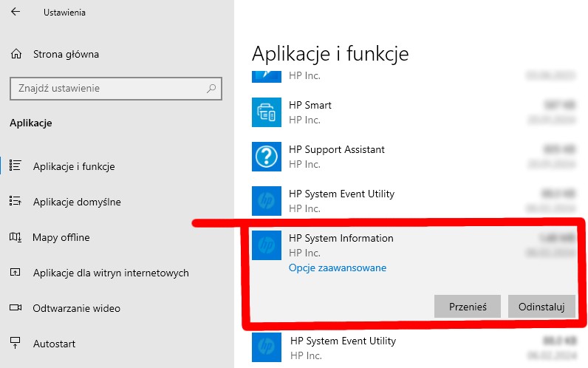The height and width of the screenshot is (368, 588).
Task: Click the Przenieś button
Action: (468, 307)
